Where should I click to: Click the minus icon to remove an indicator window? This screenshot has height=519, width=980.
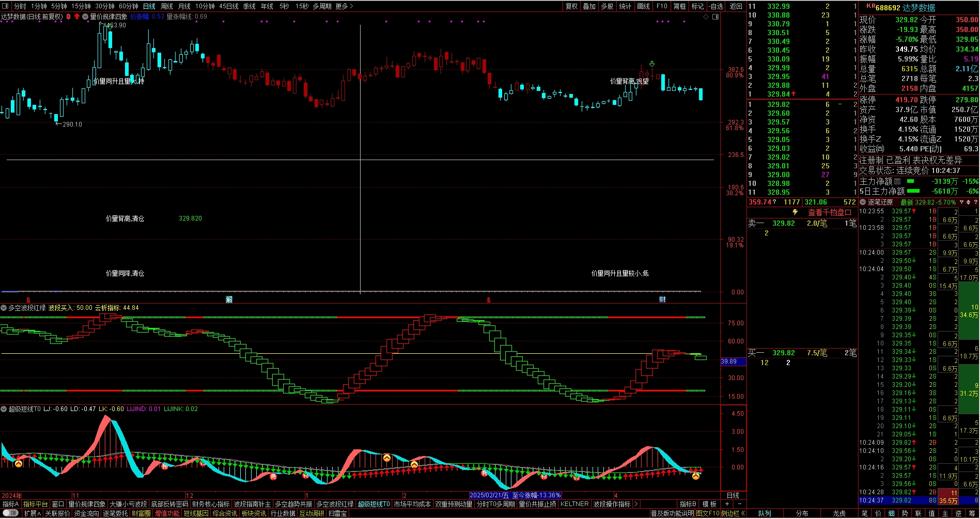point(739,504)
